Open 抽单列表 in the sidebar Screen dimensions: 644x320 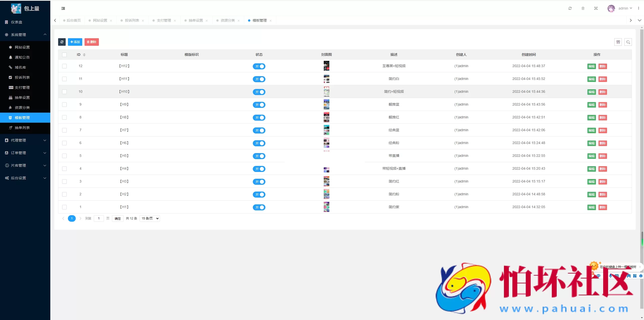[x=22, y=128]
